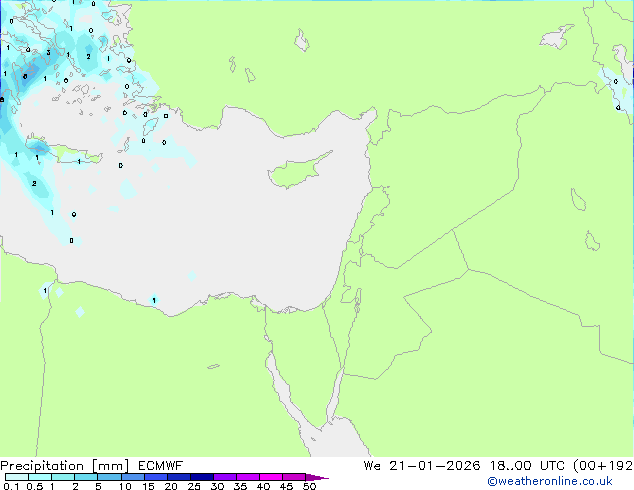Viewport: 634px width, 490px height.
Task: Click the above-50 mm arrow on legend
Action: click(x=317, y=477)
